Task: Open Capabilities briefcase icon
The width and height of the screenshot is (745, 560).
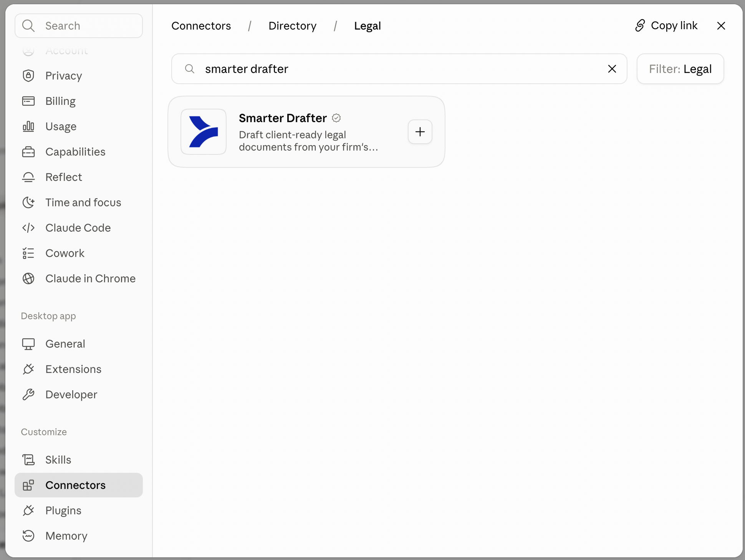Action: [28, 152]
